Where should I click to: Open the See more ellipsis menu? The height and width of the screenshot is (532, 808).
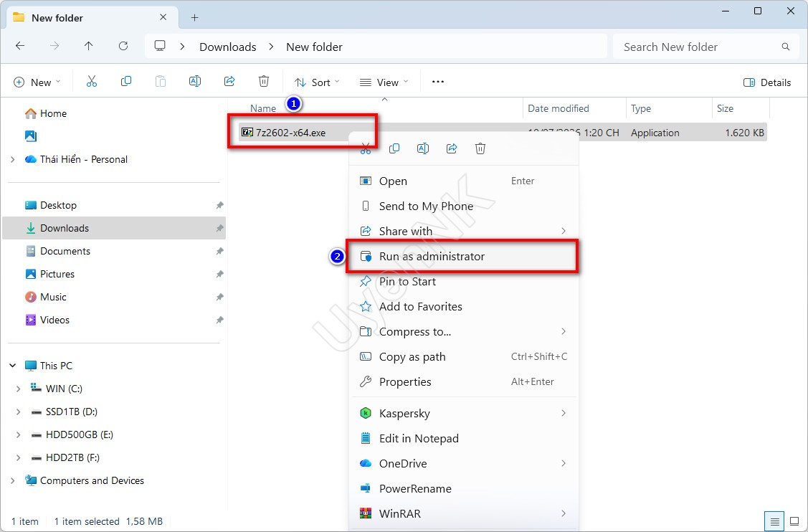[438, 82]
